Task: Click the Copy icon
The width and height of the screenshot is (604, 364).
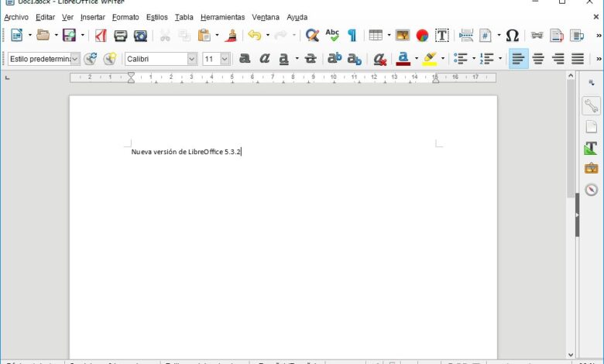Action: (x=184, y=36)
